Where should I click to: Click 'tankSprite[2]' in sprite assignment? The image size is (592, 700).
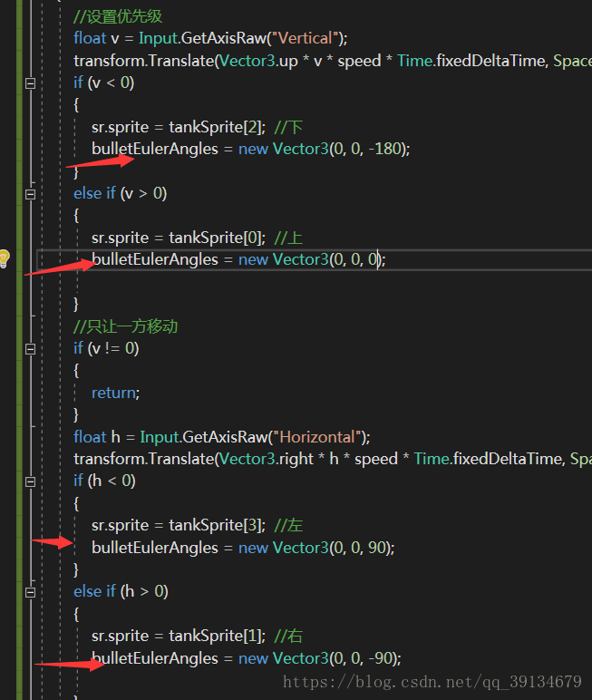coord(215,127)
